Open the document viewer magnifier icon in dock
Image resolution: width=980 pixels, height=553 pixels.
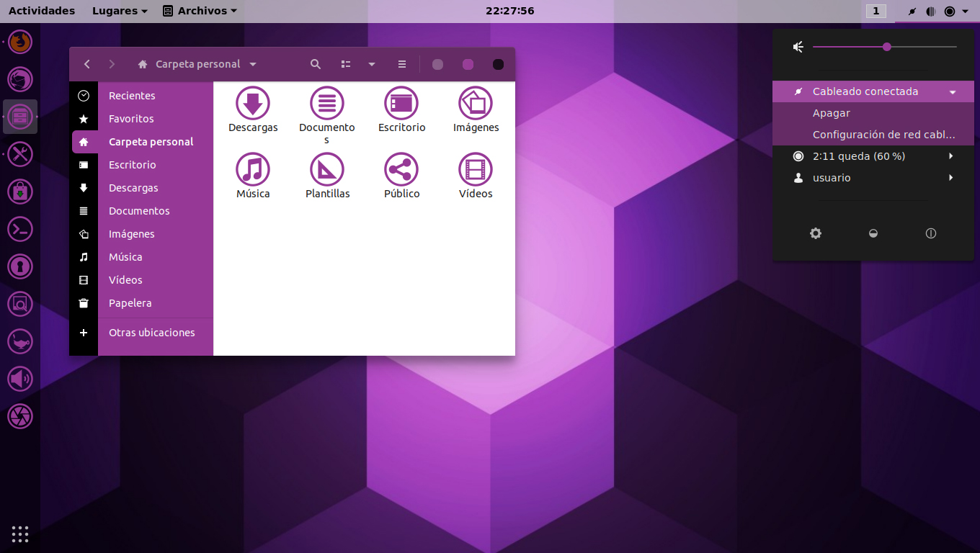point(20,304)
